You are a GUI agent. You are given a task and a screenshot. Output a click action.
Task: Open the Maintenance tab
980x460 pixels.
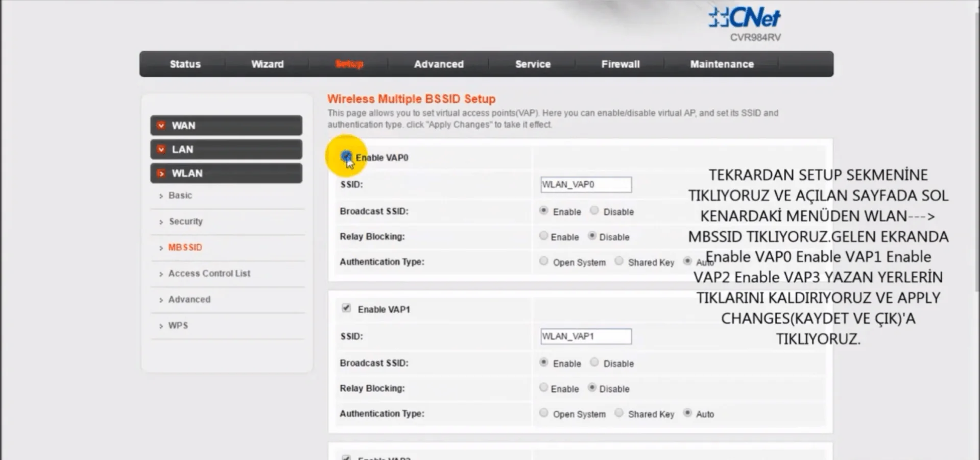point(722,64)
